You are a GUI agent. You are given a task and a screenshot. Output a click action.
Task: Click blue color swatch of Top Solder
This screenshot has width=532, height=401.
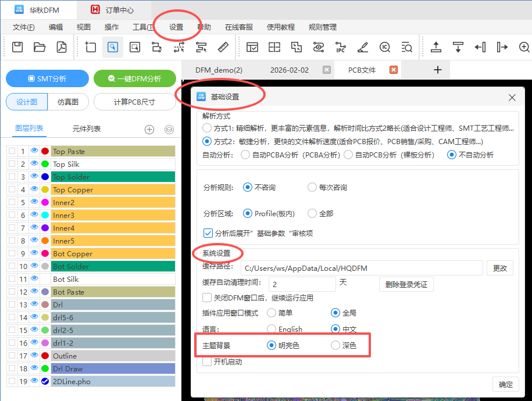point(45,177)
